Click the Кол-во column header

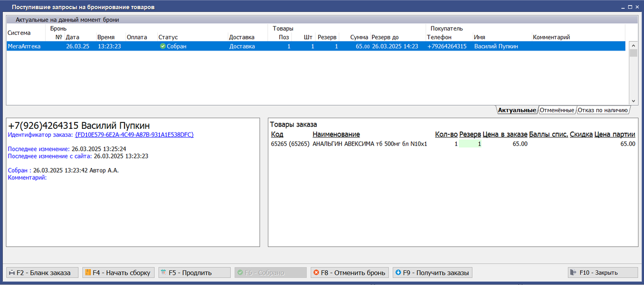(x=446, y=134)
